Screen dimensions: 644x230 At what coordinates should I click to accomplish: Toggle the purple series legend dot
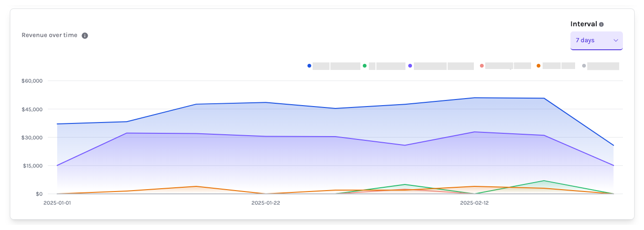coord(410,66)
